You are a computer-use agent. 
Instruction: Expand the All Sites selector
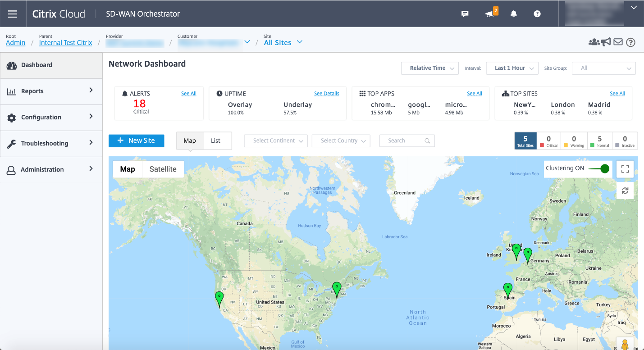(x=283, y=42)
